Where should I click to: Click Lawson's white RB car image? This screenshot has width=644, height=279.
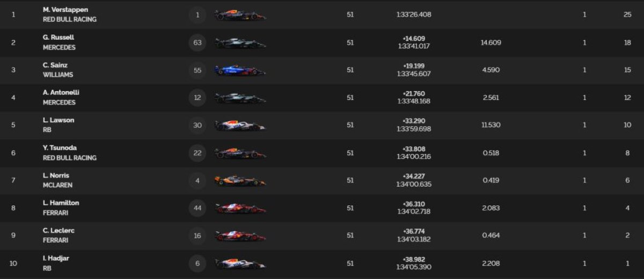(x=240, y=126)
